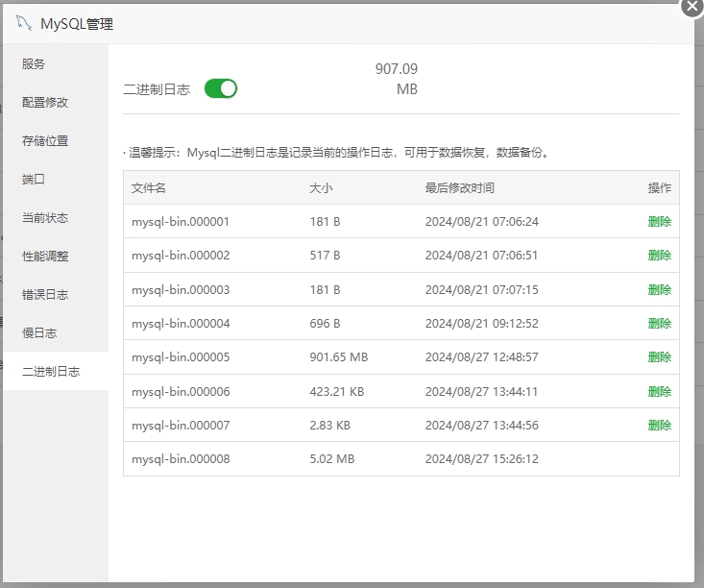Toggle the 二进制日志 switch off

point(221,88)
